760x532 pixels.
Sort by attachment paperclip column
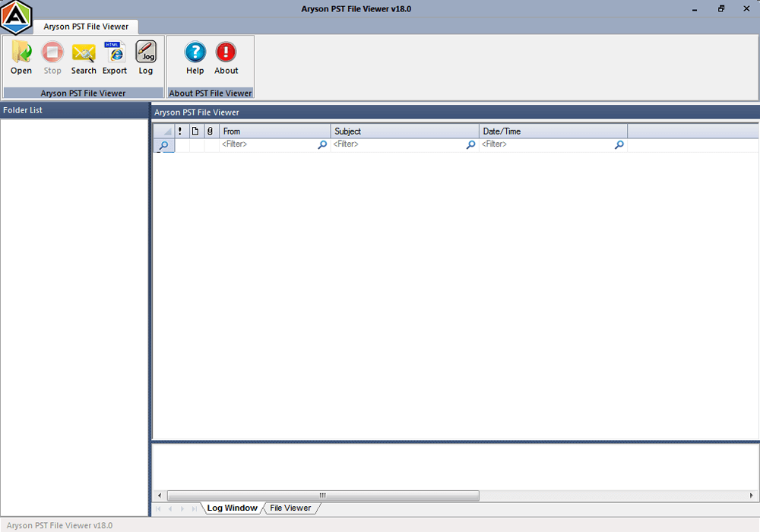point(211,131)
